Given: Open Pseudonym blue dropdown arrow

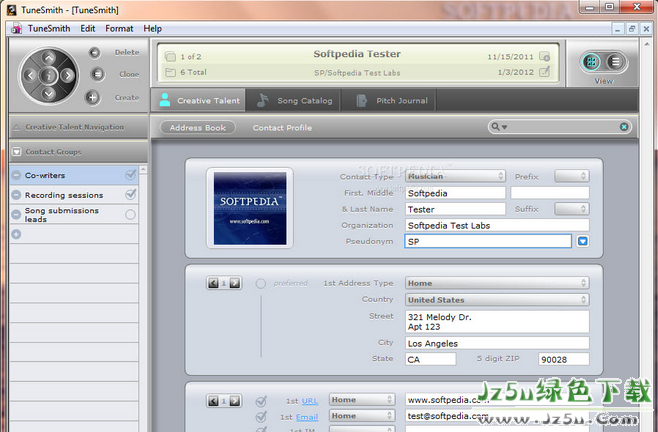Looking at the screenshot, I should [582, 241].
